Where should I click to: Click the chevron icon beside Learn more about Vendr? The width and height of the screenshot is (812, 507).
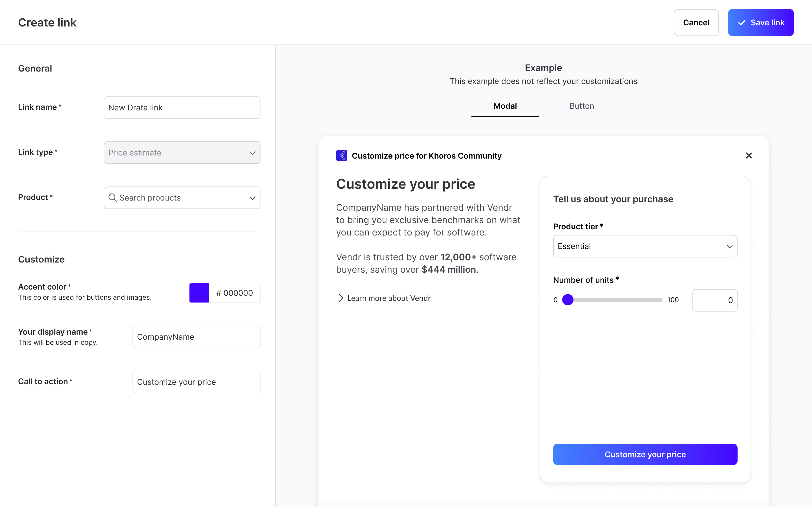pos(341,298)
